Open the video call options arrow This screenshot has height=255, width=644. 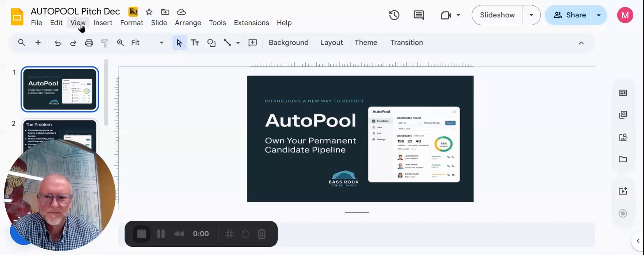(x=458, y=15)
